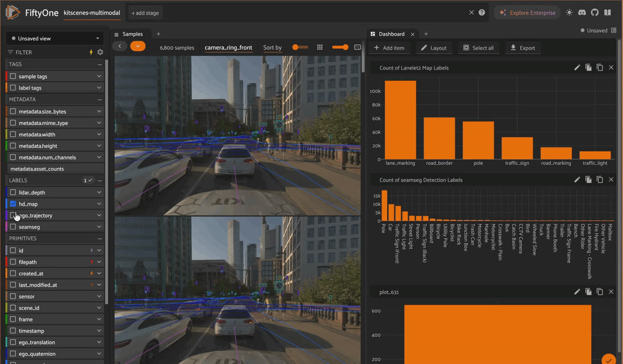Remove the seamseg Detection Labels plot
Image resolution: width=623 pixels, height=364 pixels.
pos(611,180)
